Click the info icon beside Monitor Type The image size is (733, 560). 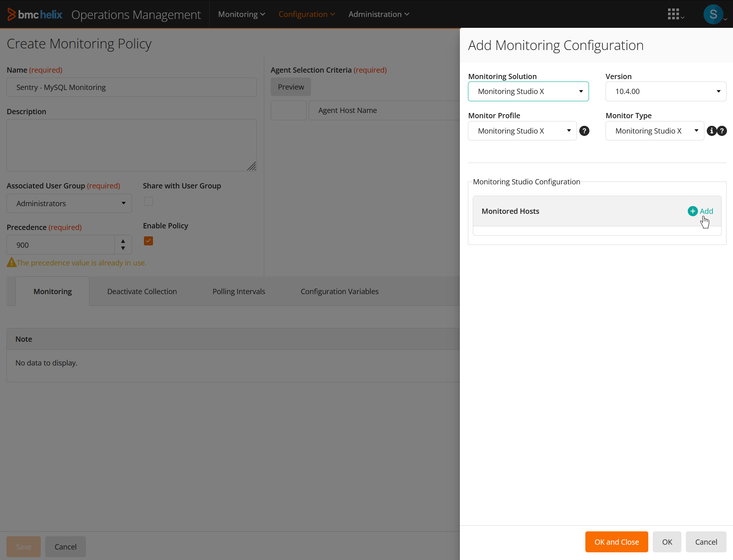pos(711,131)
